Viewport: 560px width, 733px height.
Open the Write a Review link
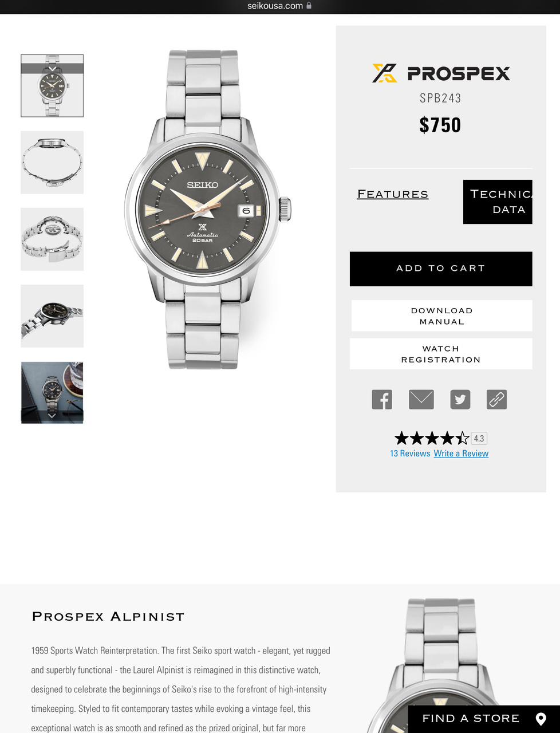point(461,454)
